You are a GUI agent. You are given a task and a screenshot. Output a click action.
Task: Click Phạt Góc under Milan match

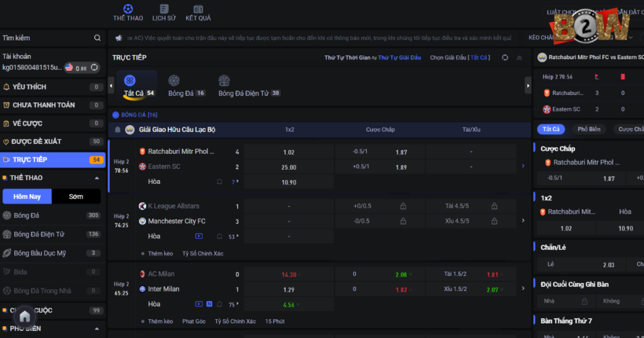194,321
